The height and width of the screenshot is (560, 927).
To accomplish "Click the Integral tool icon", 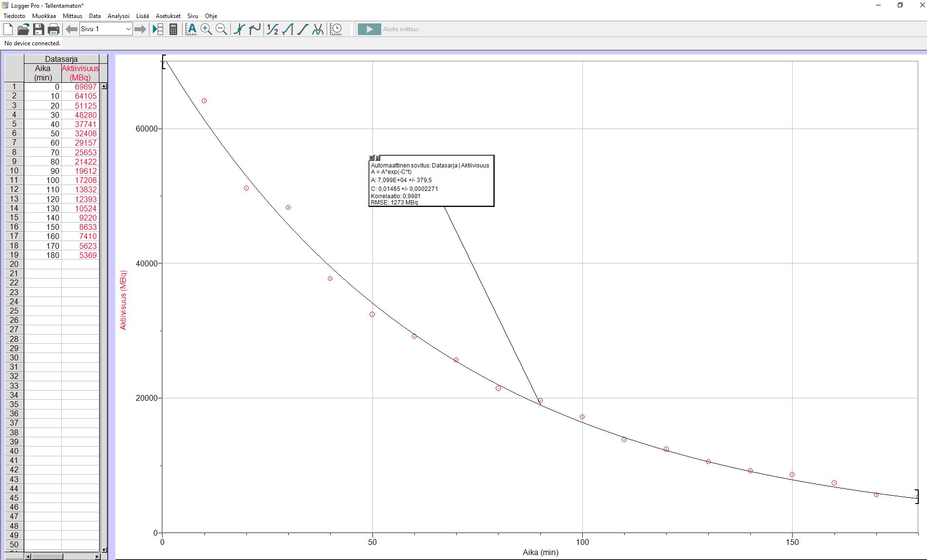I will [287, 29].
